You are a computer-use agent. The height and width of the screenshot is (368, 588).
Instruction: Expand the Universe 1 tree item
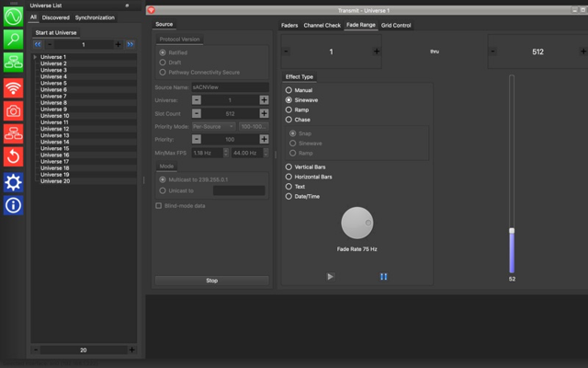tap(35, 57)
